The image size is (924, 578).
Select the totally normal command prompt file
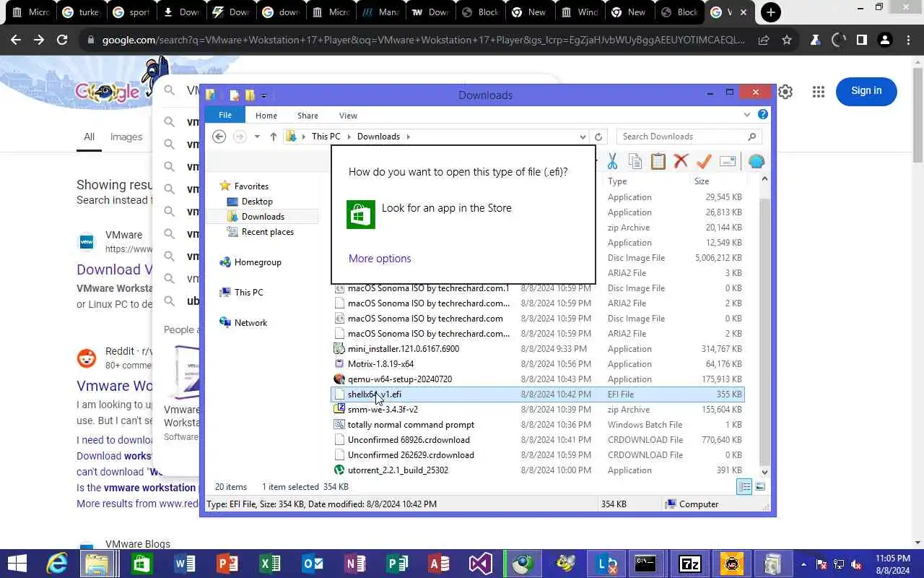(538, 425)
